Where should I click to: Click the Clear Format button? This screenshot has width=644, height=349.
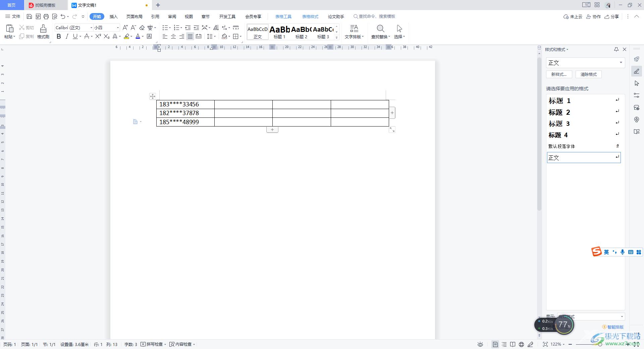point(589,74)
